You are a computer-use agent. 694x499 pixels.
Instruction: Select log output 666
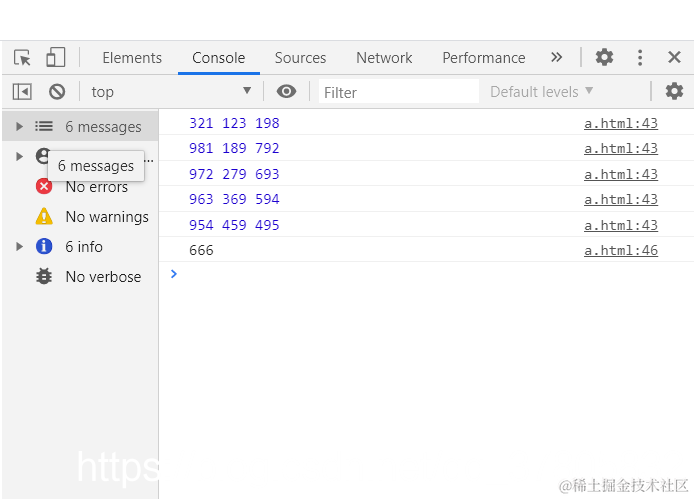[x=201, y=250]
